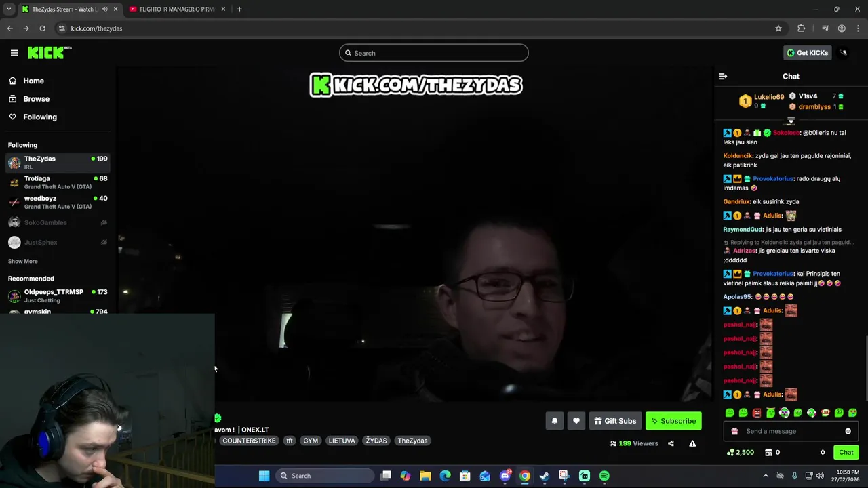The image size is (868, 488).
Task: Reload the page in Chrome
Action: [42, 28]
